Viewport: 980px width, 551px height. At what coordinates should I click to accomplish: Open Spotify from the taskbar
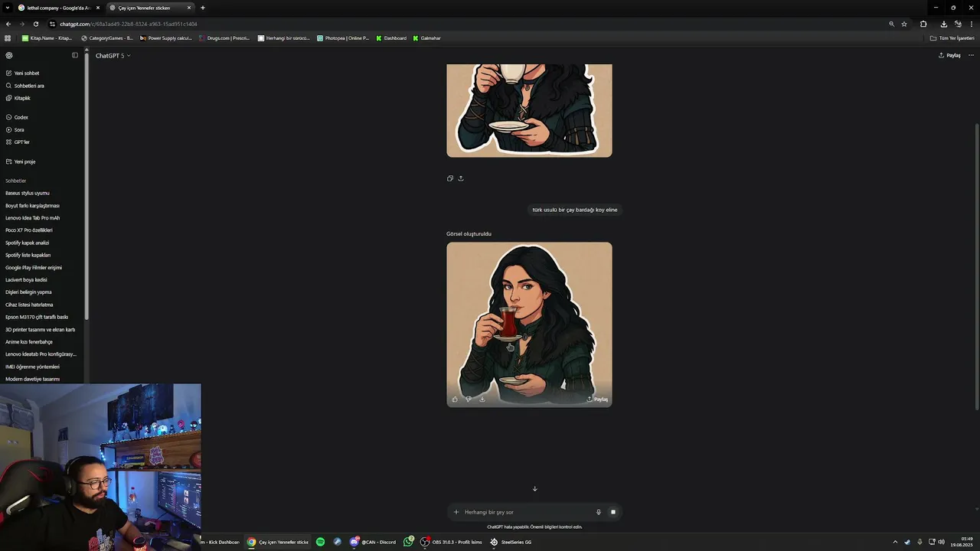coord(320,542)
